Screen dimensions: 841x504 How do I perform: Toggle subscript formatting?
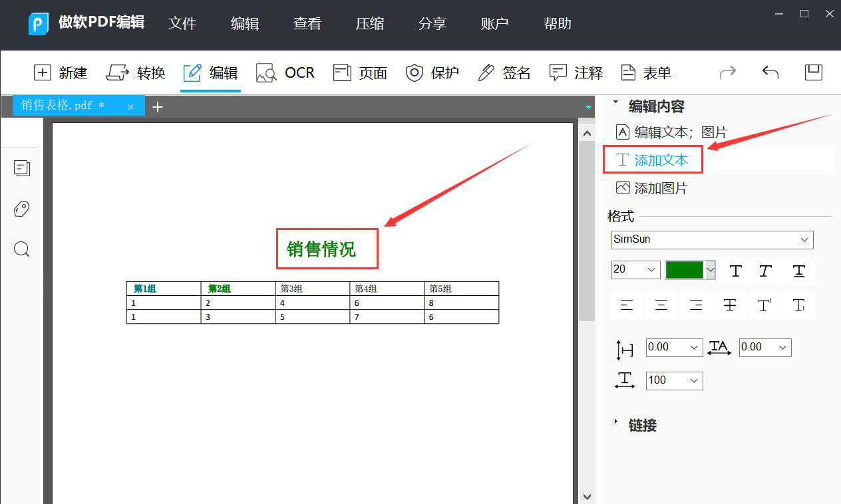click(x=799, y=305)
